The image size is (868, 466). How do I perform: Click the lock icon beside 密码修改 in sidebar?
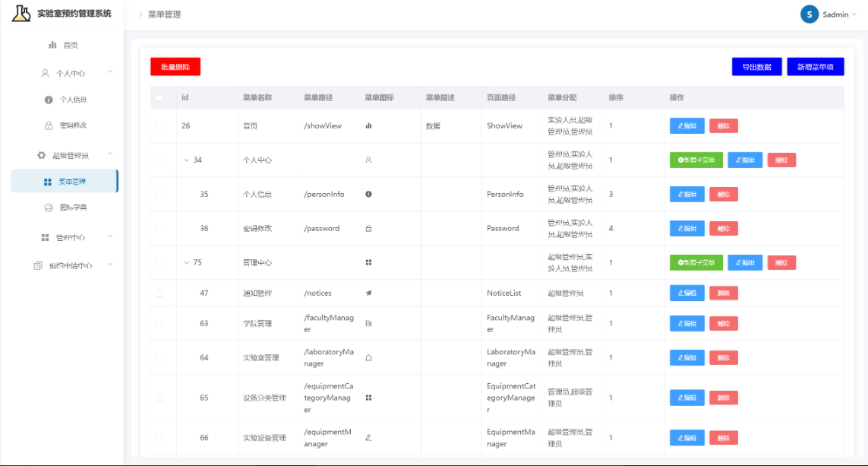pos(49,125)
